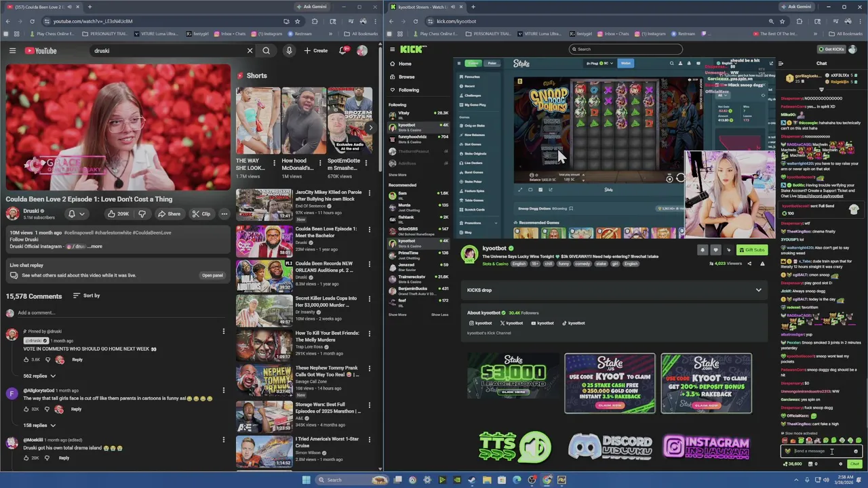
Task: Report the kyootbot stream with warning icon
Action: (x=762, y=264)
